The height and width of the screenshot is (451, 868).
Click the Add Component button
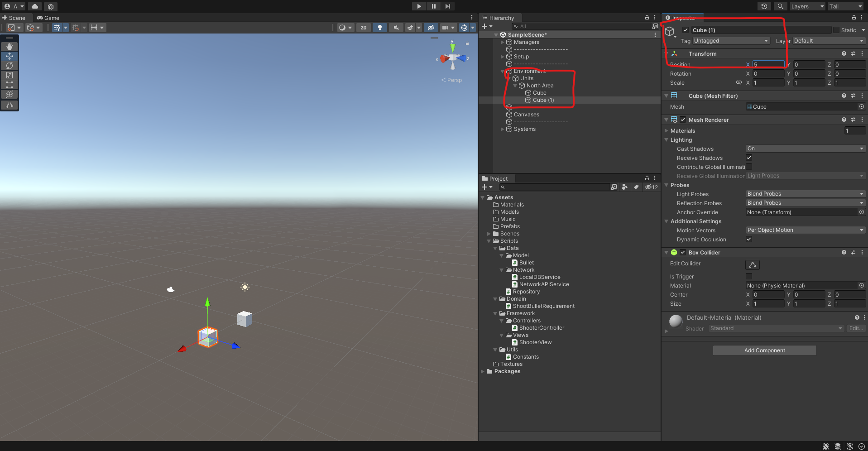pyautogui.click(x=764, y=350)
